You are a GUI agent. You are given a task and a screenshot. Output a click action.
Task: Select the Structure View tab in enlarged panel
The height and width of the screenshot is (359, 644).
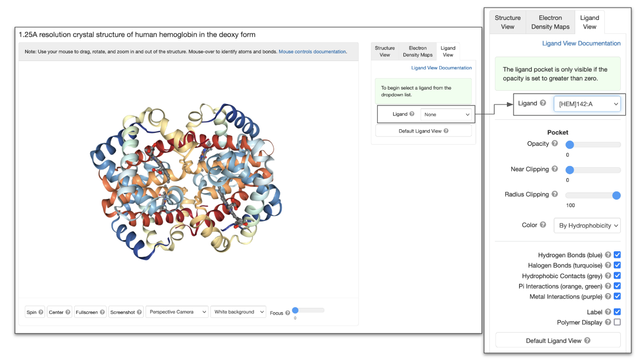(x=507, y=23)
